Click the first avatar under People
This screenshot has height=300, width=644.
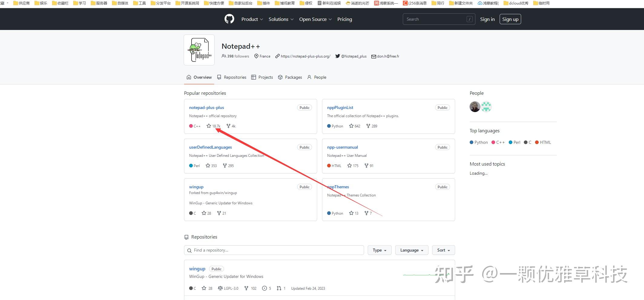(475, 107)
